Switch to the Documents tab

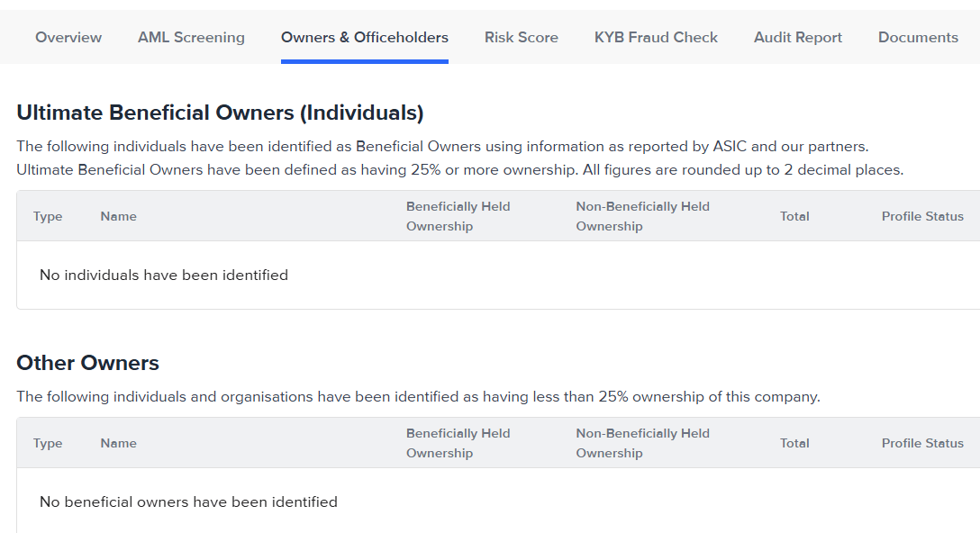[x=918, y=38]
